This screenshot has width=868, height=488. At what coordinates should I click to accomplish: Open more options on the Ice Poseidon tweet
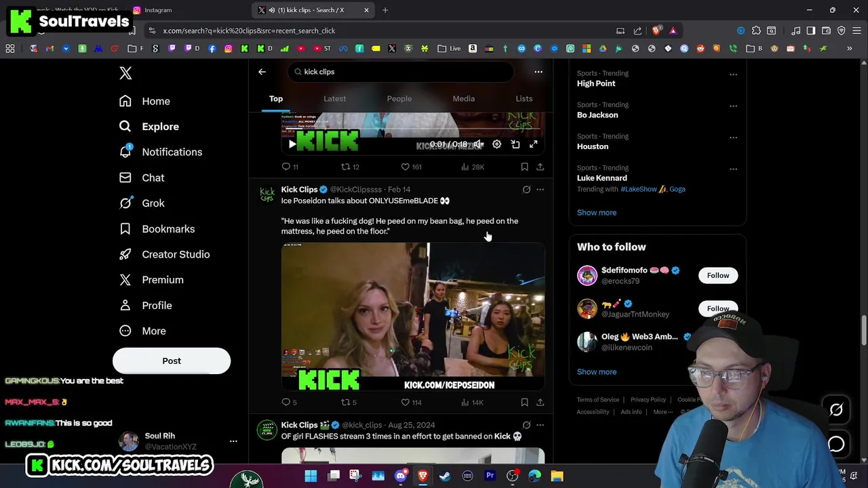click(540, 190)
